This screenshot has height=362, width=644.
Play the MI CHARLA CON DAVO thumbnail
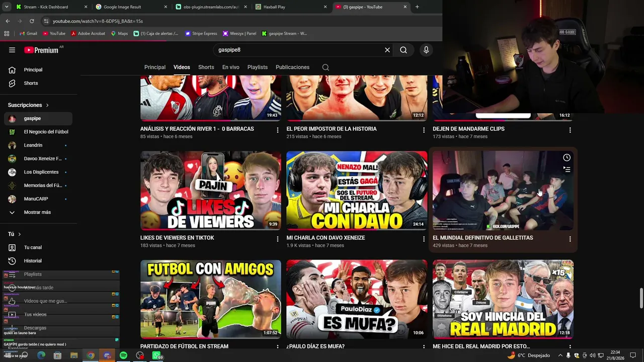357,191
